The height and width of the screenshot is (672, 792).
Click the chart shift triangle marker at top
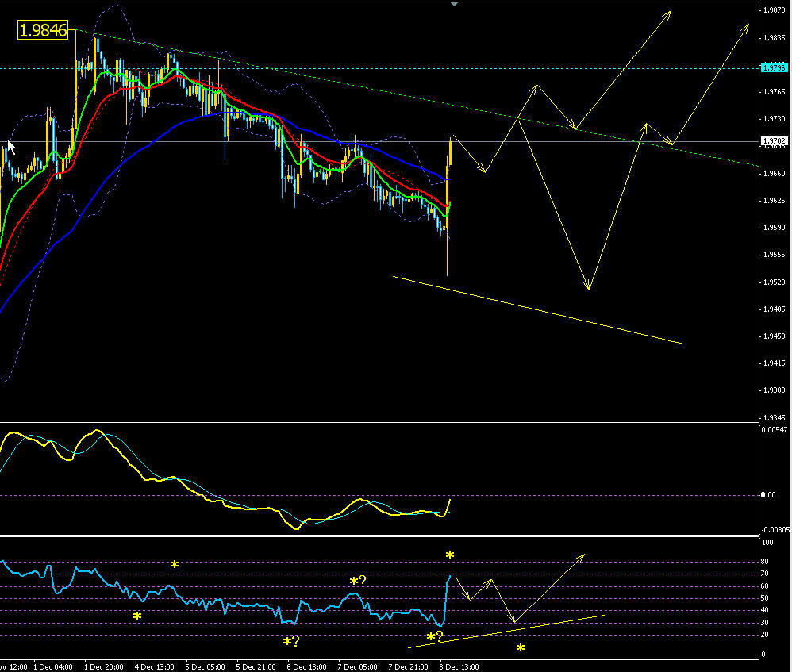point(455,4)
